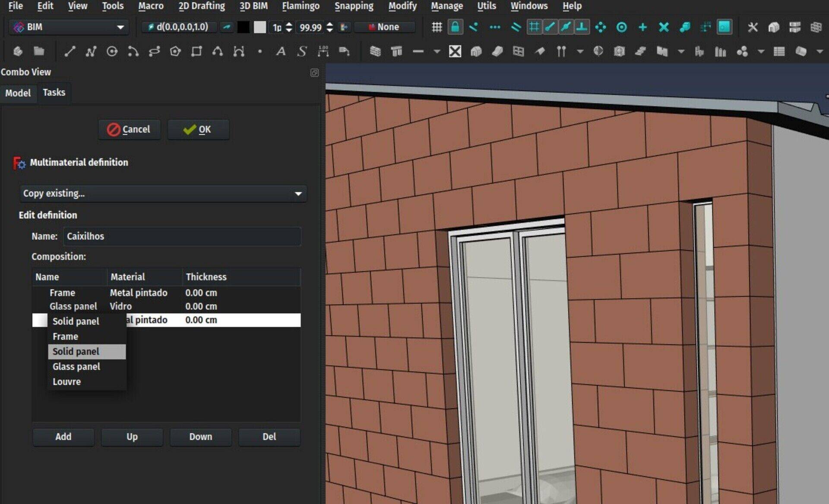Screen dimensions: 829x504
Task: Click the Up button
Action: [132, 437]
